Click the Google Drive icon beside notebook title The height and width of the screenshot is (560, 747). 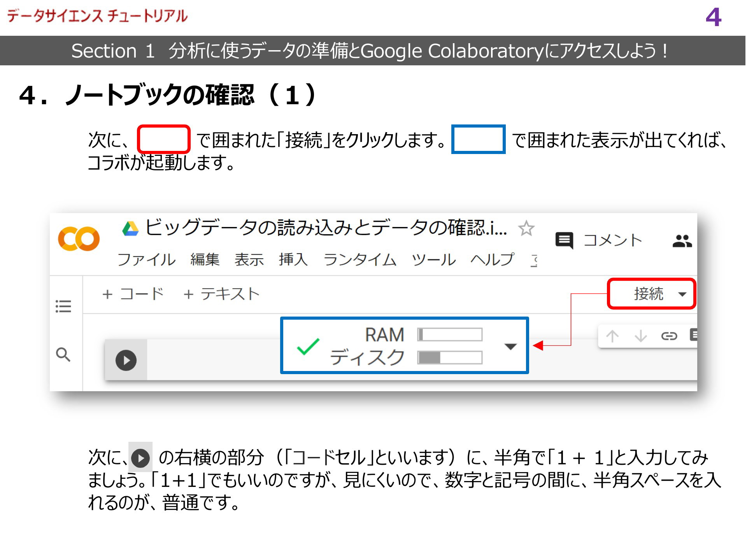(130, 228)
